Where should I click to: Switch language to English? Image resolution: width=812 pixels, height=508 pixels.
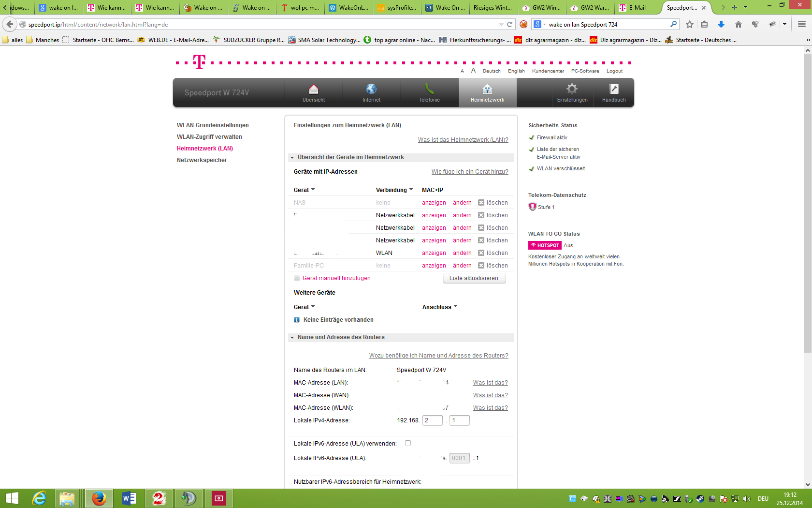point(516,71)
